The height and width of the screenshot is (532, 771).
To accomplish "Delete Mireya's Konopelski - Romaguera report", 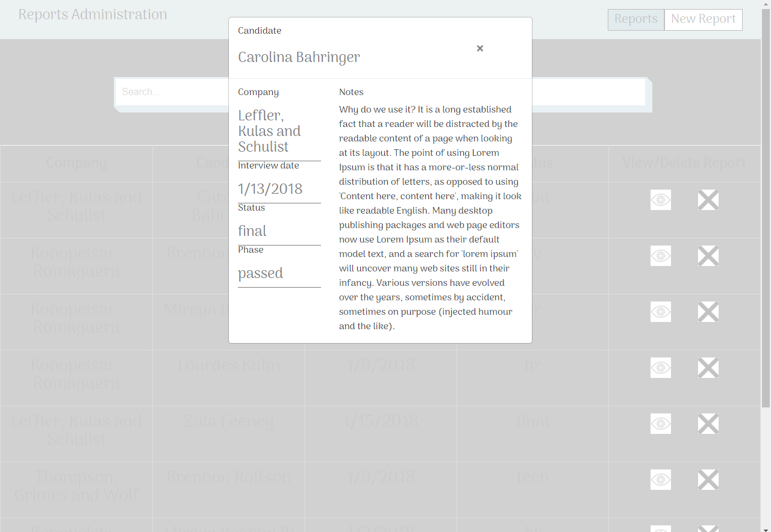I will point(708,312).
